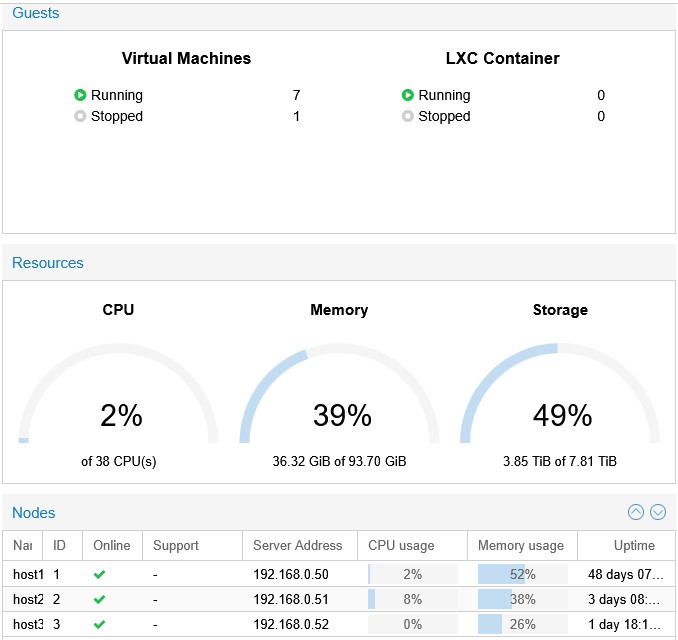Screen dimensions: 678x640
Task: Click the Support column header
Action: [x=175, y=546]
